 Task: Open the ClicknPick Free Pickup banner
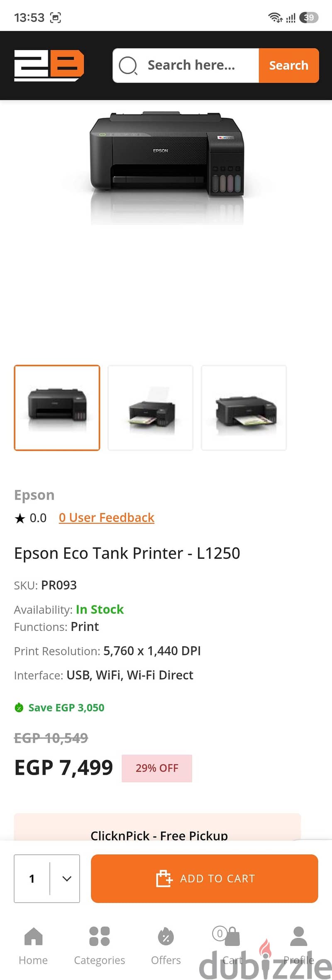coord(157,827)
